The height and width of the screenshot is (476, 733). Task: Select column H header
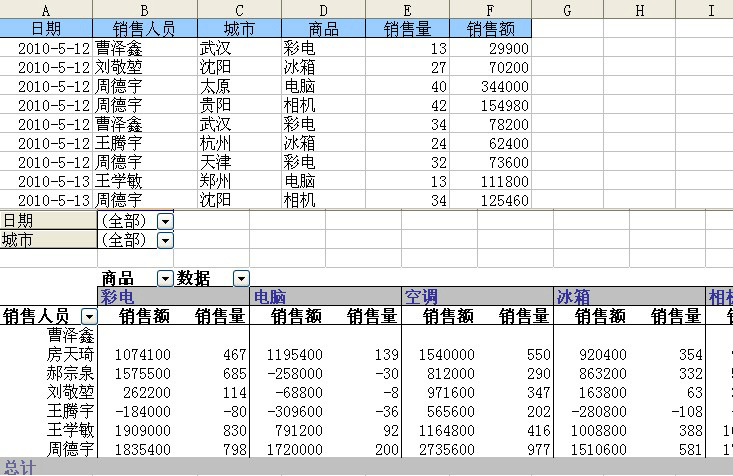(640, 9)
